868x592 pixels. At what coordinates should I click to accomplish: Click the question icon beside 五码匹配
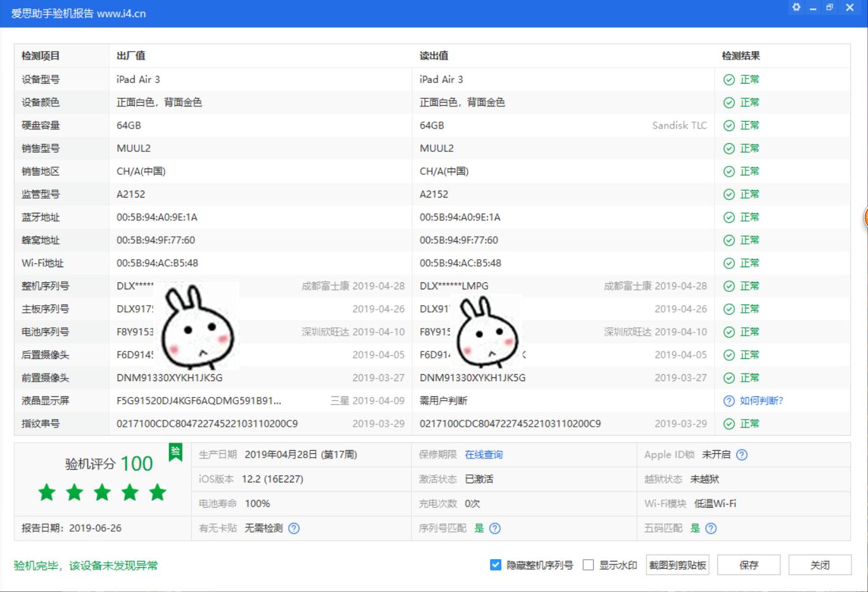tap(711, 528)
